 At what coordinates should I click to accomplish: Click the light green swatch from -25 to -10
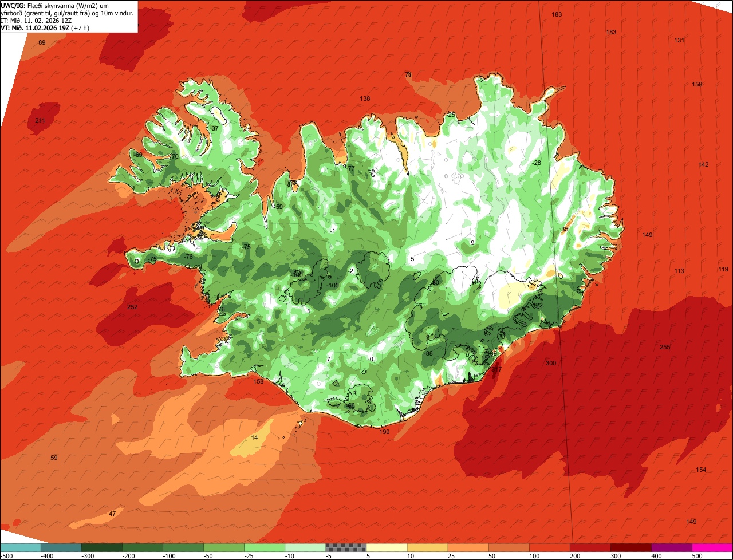pos(265,547)
